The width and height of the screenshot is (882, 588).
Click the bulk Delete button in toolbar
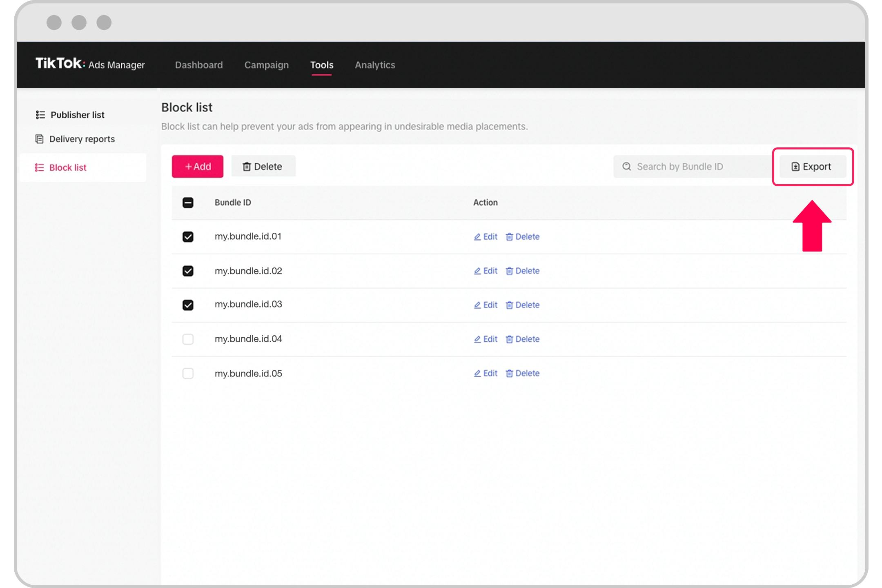pyautogui.click(x=263, y=167)
